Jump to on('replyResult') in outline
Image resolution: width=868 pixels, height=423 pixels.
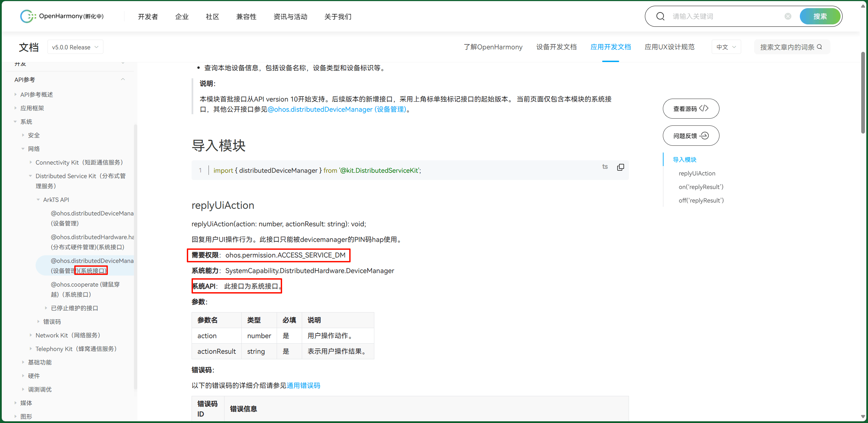701,187
